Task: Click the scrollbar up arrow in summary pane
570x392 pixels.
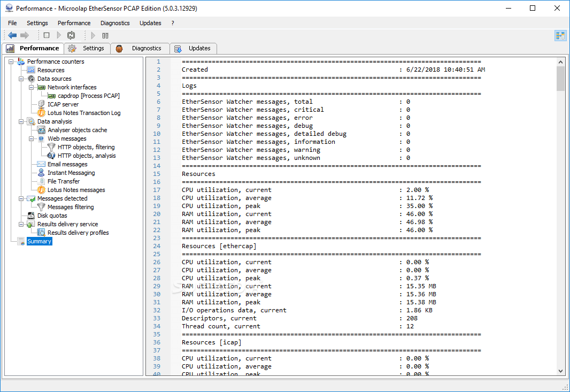Action: click(x=560, y=62)
